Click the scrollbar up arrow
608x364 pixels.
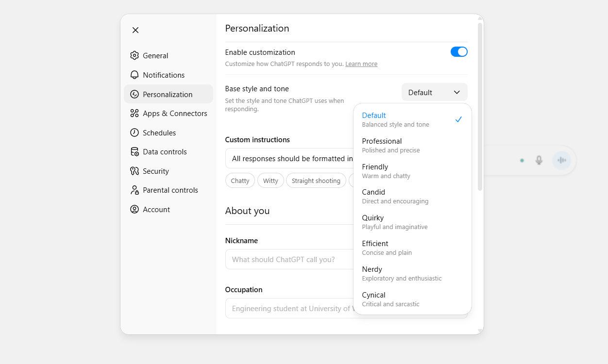point(480,18)
